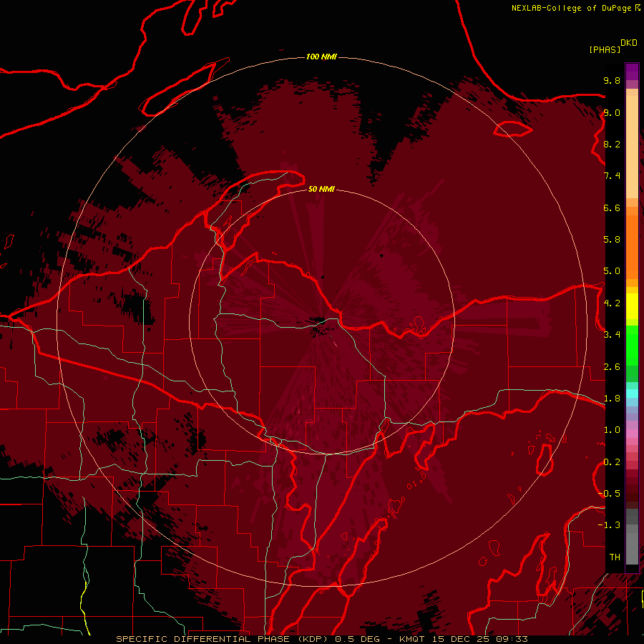Click the 9.0 value on the color scale
This screenshot has width=644, height=644.
click(x=612, y=112)
